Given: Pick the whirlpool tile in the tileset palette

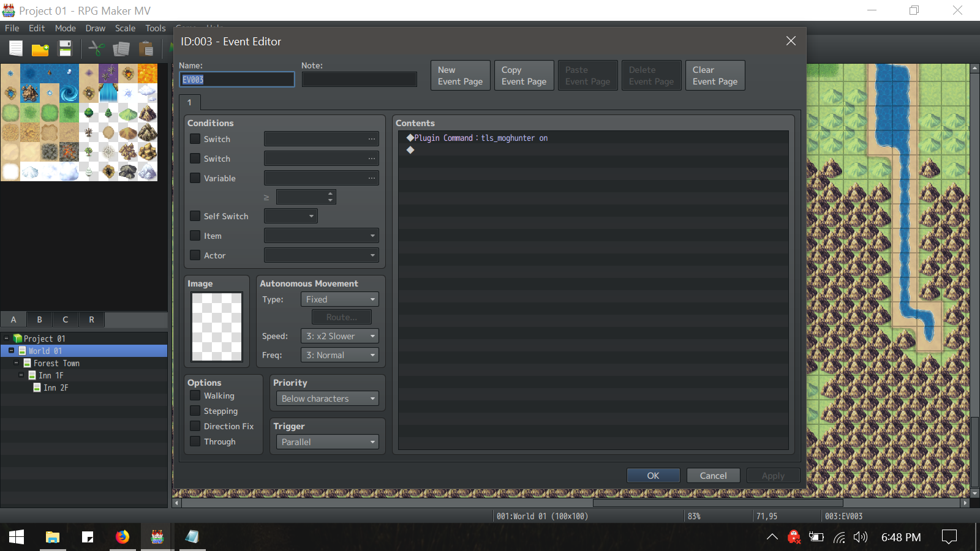Looking at the screenshot, I should (x=69, y=93).
